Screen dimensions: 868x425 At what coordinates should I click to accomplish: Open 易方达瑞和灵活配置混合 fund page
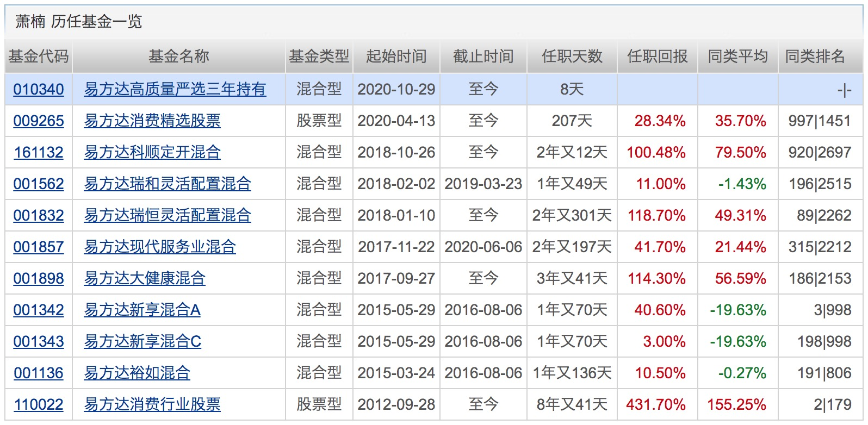pos(168,184)
